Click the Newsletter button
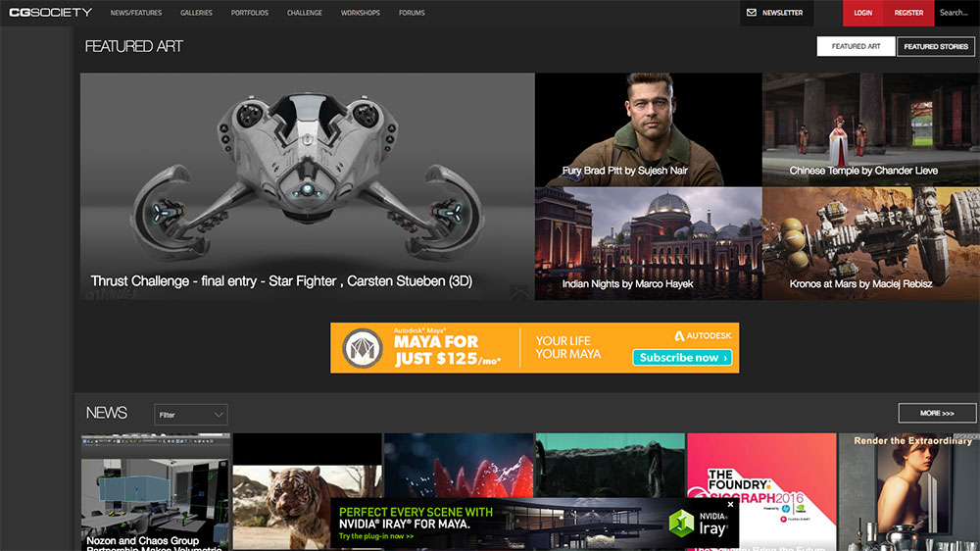The image size is (980, 551). point(777,13)
